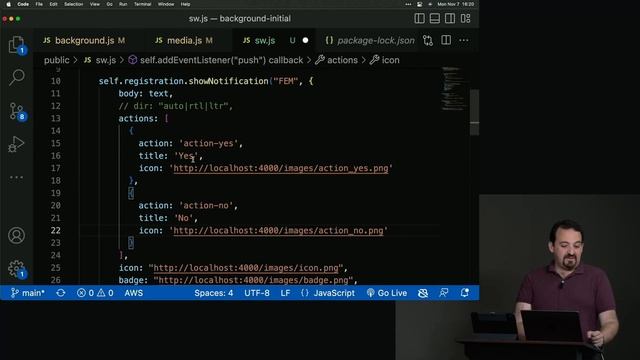Click images/icon.png URL link
The width and height of the screenshot is (640, 360).
(x=246, y=268)
